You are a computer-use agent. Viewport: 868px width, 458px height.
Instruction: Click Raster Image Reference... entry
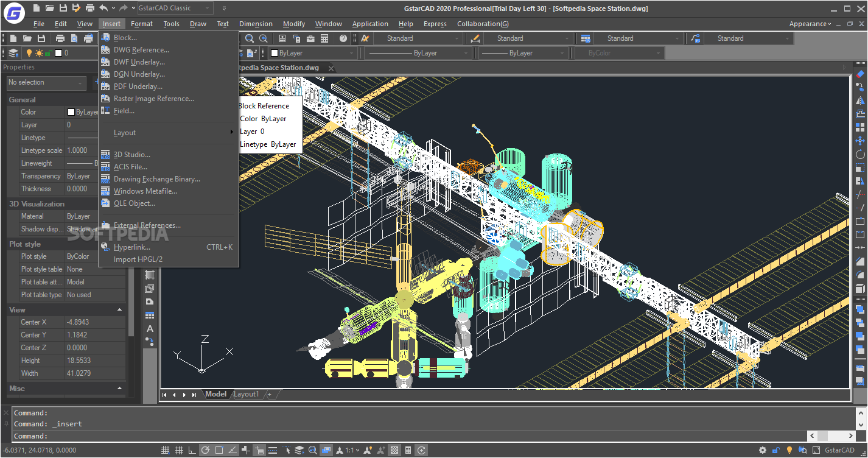tap(168, 99)
